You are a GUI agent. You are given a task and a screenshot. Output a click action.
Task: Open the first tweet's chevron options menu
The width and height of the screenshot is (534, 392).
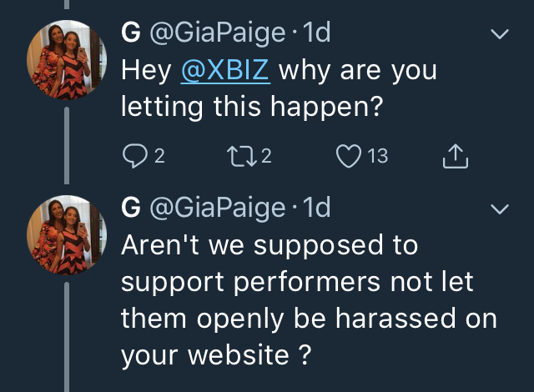tap(500, 33)
